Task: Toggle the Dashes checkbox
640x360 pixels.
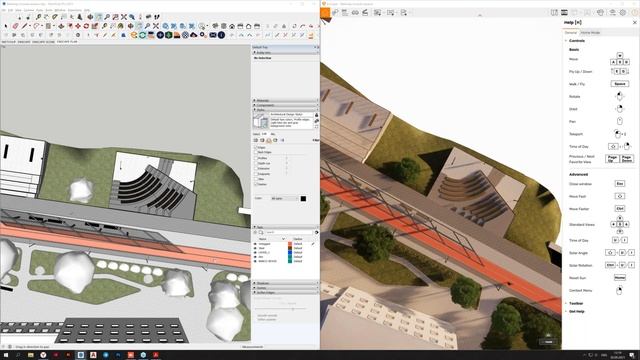Action: pos(256,184)
